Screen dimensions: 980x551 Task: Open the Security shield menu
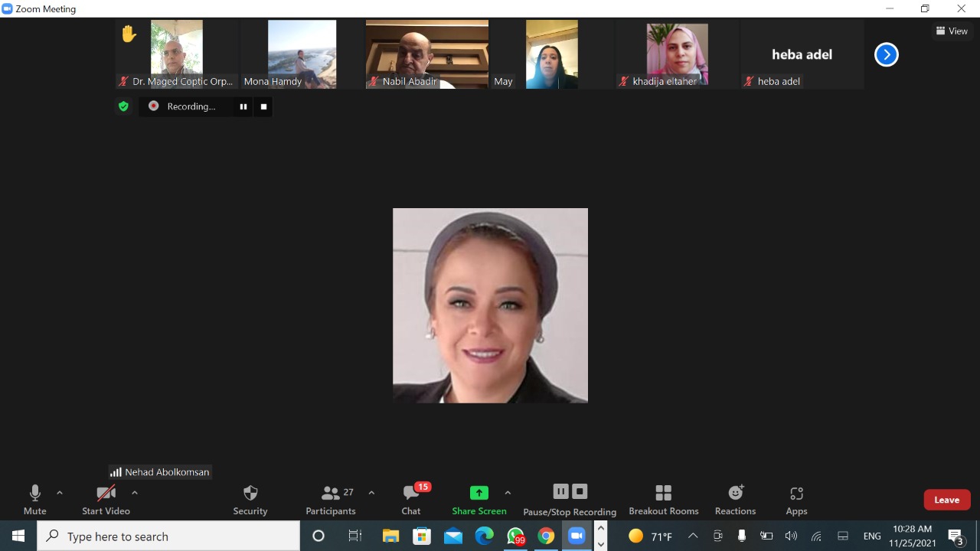250,500
